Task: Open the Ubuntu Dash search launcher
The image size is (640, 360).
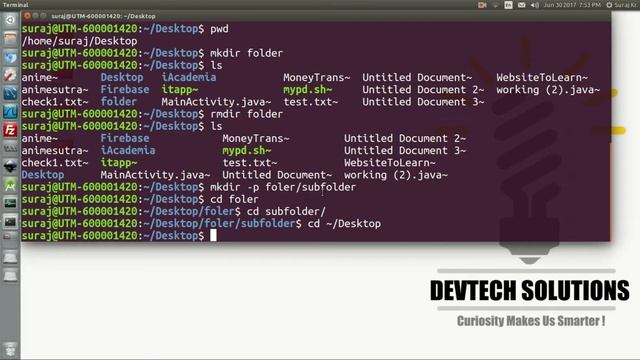Action: 10,20
